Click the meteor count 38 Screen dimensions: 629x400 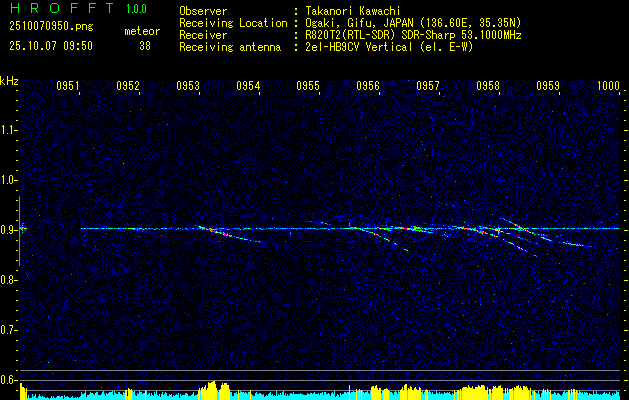point(145,46)
